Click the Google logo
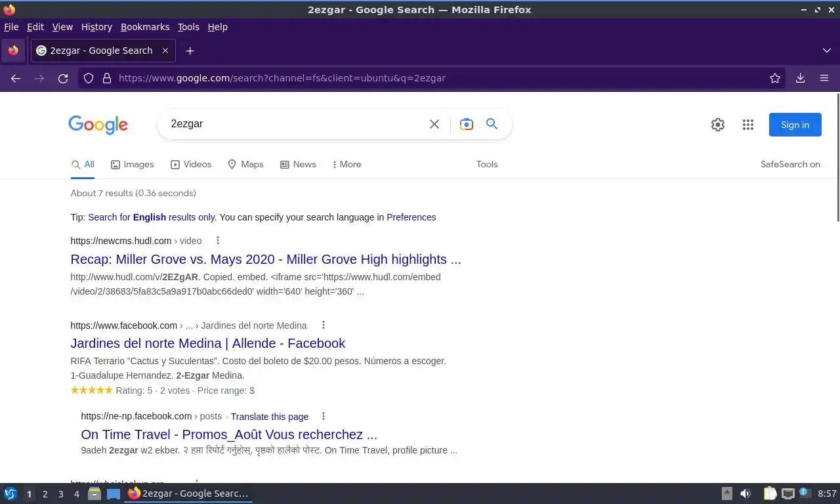840x504 pixels. (x=98, y=125)
